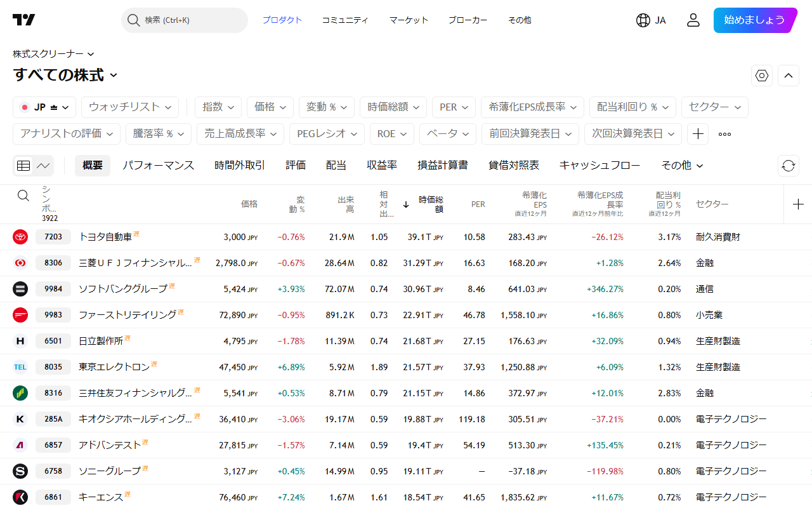The width and height of the screenshot is (812, 508).
Task: Open more filter options ellipsis
Action: point(724,134)
